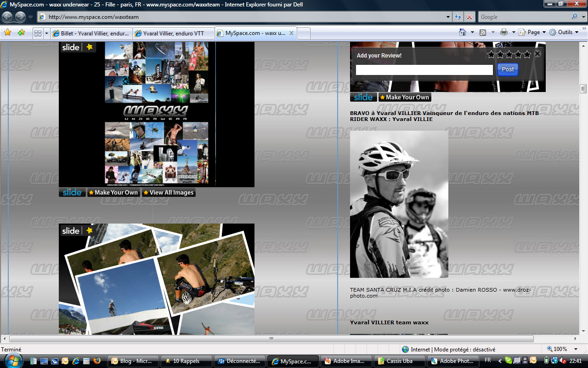Click the Google search magnifier icon
Image resolution: width=588 pixels, height=368 pixels.
pos(575,17)
